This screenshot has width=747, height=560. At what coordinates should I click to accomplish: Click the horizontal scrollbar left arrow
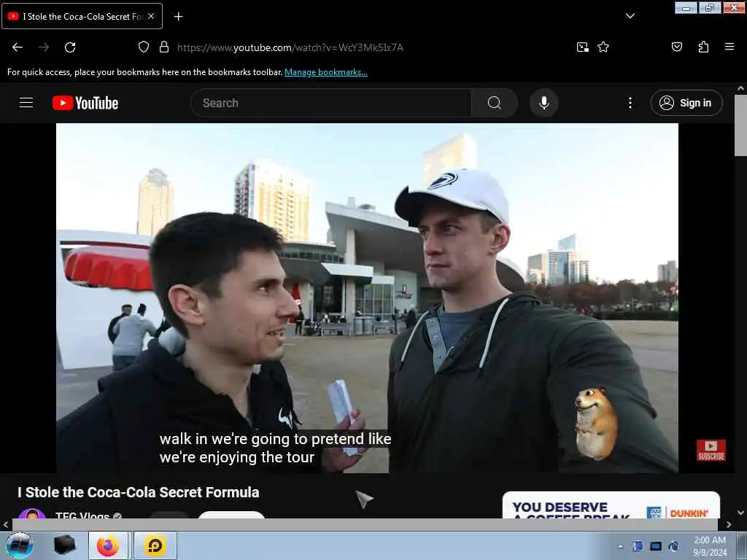click(6, 525)
